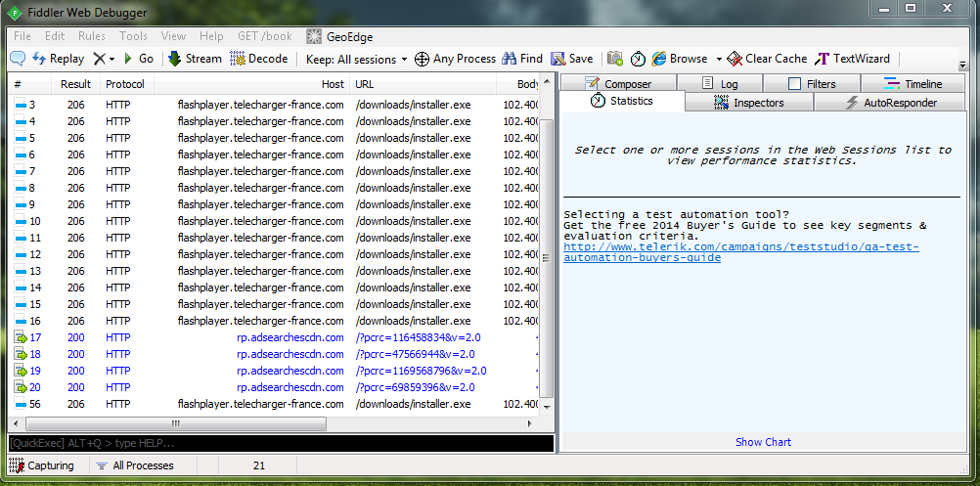Select session 3 in the sessions list
The image size is (980, 486).
(x=274, y=105)
